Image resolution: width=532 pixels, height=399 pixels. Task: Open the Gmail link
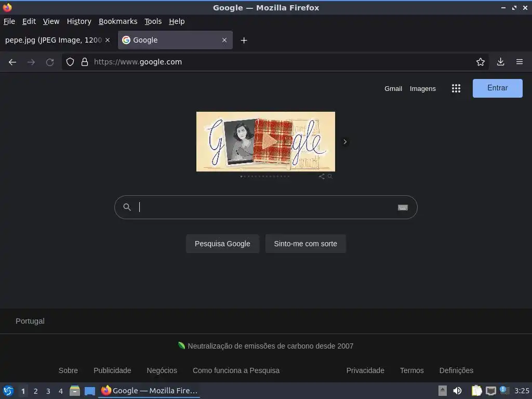[x=393, y=88]
